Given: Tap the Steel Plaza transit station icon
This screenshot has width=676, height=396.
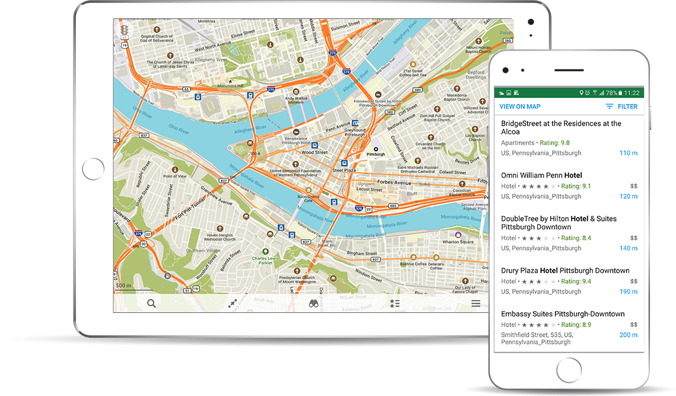Looking at the screenshot, I should coord(344,163).
